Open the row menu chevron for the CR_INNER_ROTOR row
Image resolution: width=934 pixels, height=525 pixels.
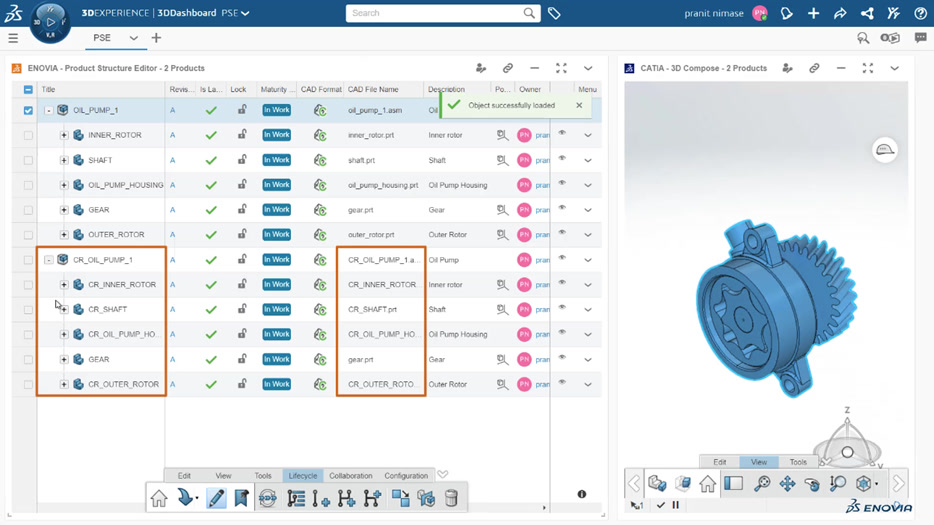coord(588,285)
